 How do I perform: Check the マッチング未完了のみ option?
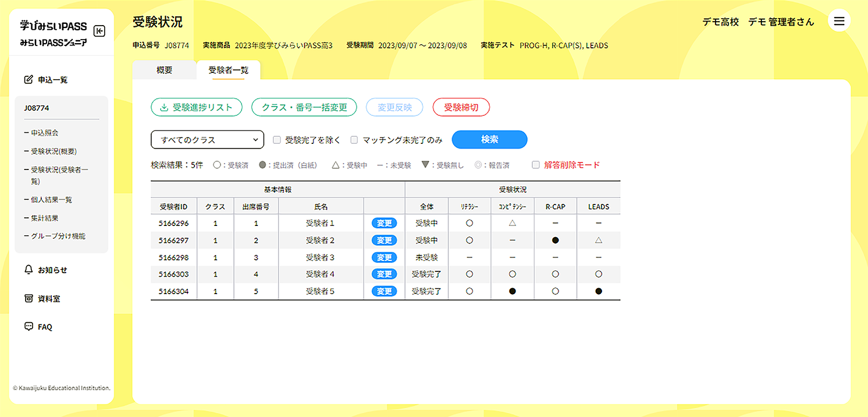(x=354, y=140)
